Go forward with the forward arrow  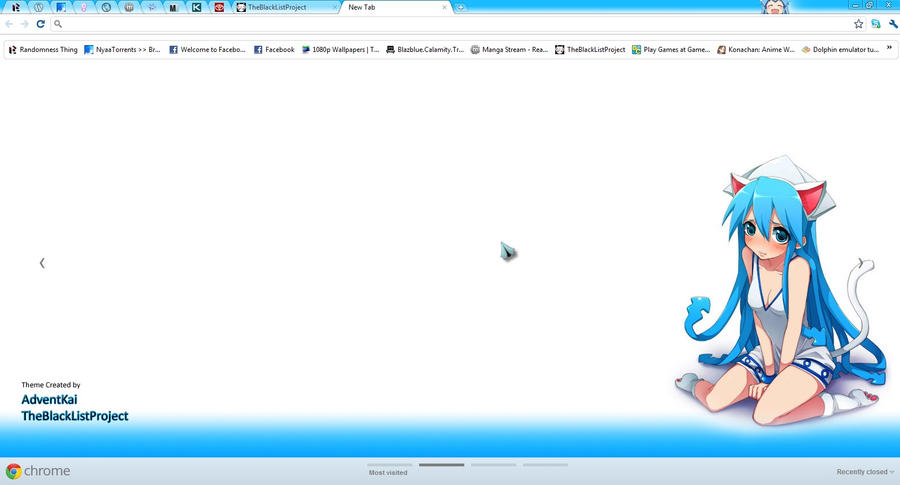pyautogui.click(x=25, y=24)
